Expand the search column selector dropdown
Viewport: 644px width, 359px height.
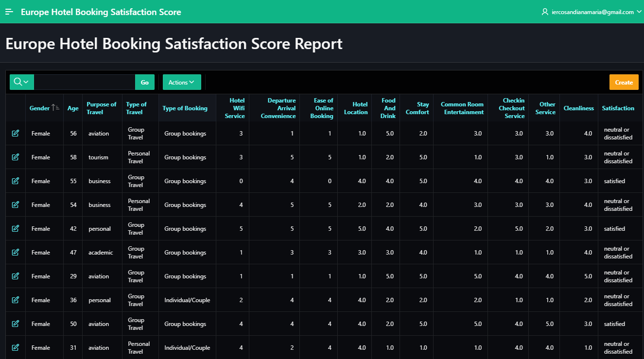[22, 82]
